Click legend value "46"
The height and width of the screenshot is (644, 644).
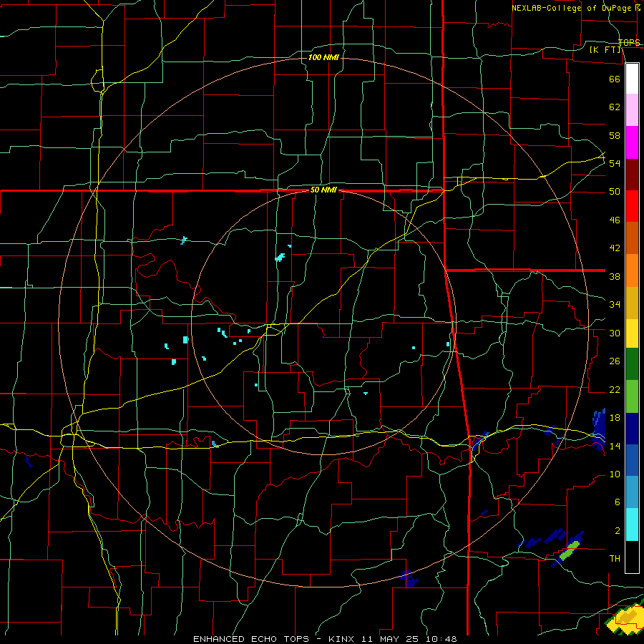615,220
